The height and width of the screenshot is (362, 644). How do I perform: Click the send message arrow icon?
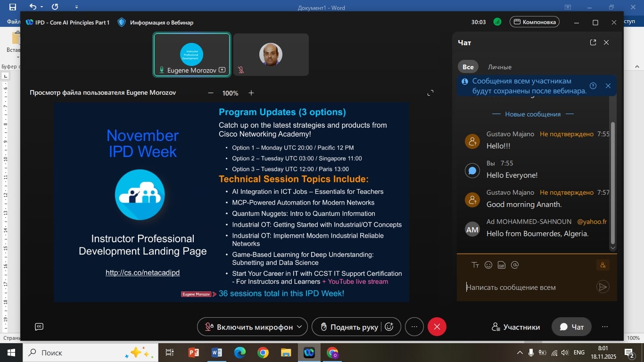coord(603,287)
